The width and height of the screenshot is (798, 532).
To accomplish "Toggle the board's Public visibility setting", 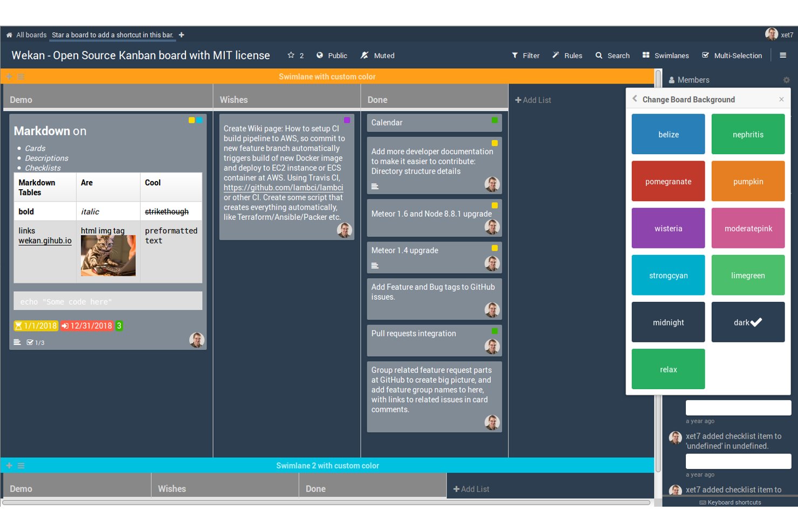I will tap(332, 56).
